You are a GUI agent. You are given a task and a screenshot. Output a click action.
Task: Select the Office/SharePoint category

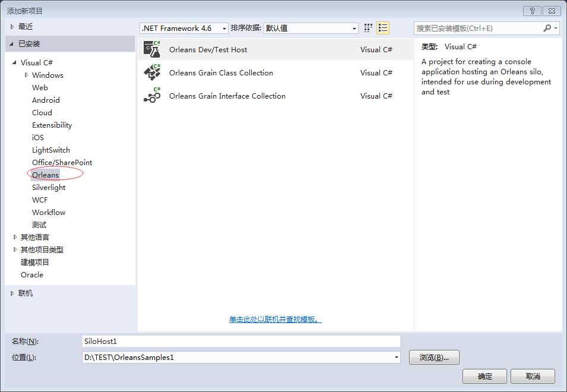[62, 162]
